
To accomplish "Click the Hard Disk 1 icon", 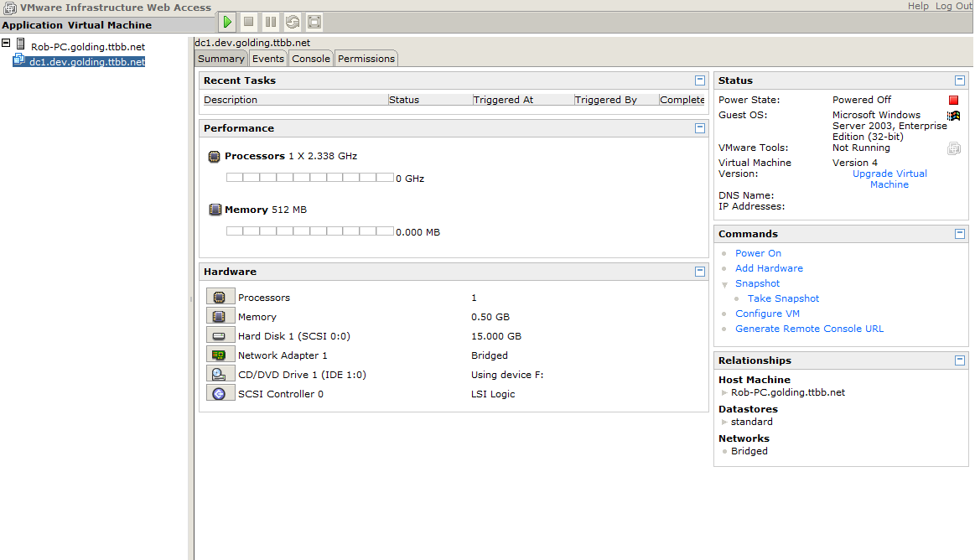I will (x=220, y=335).
